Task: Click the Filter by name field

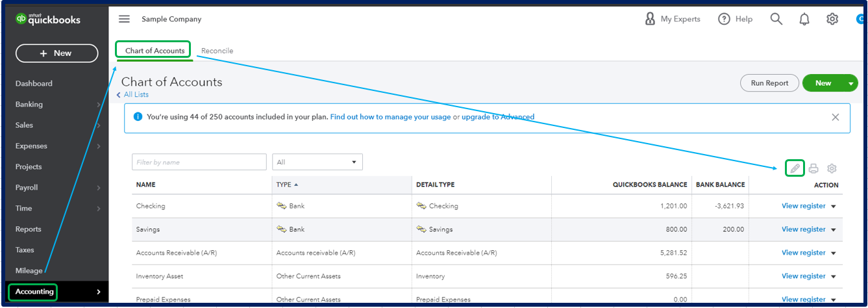Action: (x=199, y=162)
